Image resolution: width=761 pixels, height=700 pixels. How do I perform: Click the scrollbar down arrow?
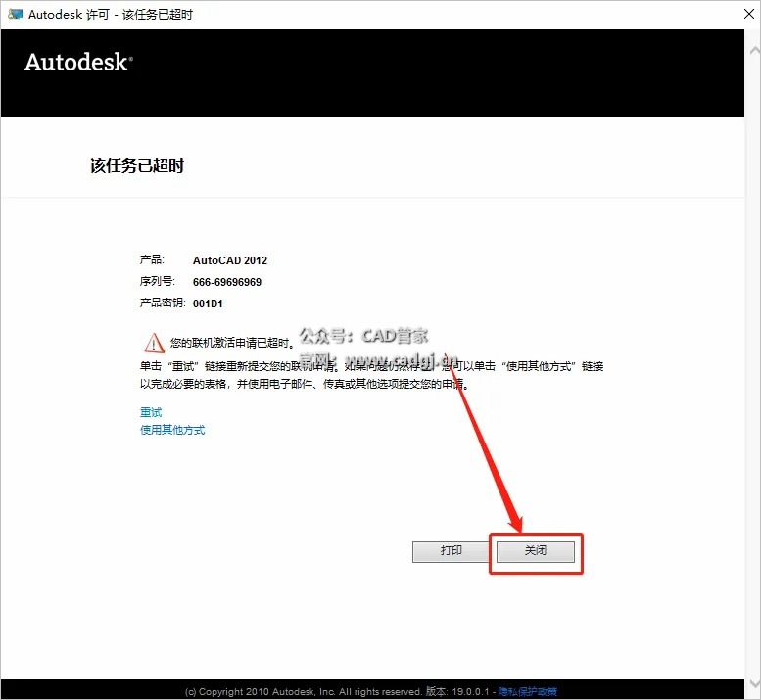pyautogui.click(x=755, y=683)
